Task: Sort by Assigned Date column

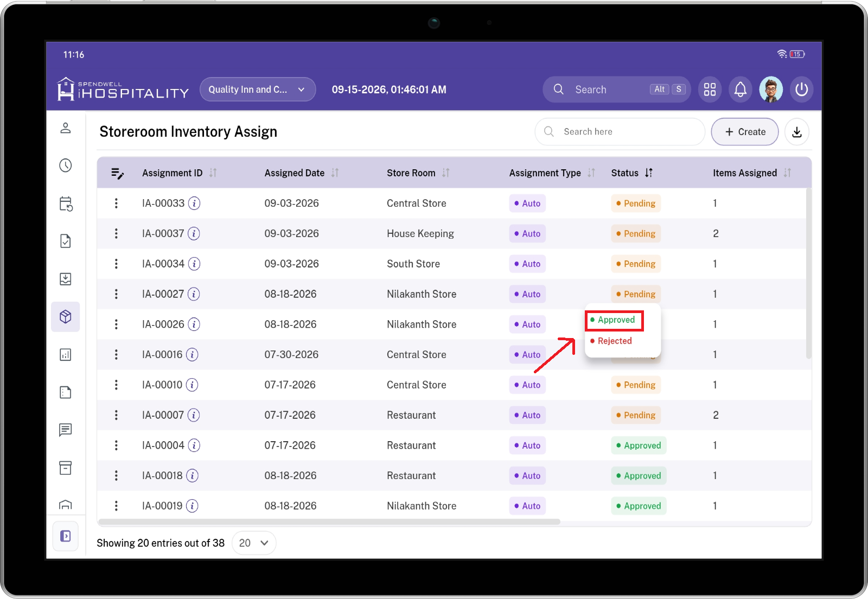Action: [335, 173]
